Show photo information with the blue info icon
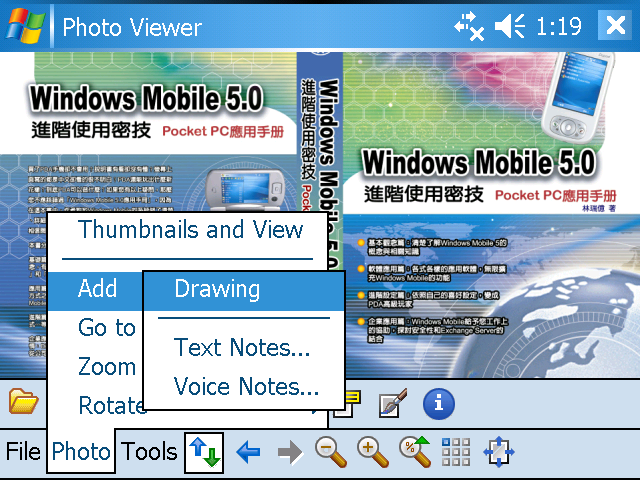The image size is (640, 480). point(439,404)
